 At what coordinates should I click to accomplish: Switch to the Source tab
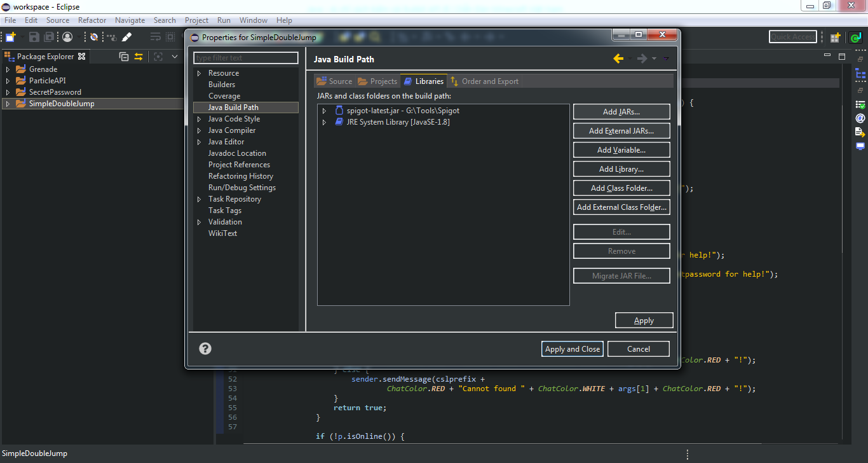[334, 81]
